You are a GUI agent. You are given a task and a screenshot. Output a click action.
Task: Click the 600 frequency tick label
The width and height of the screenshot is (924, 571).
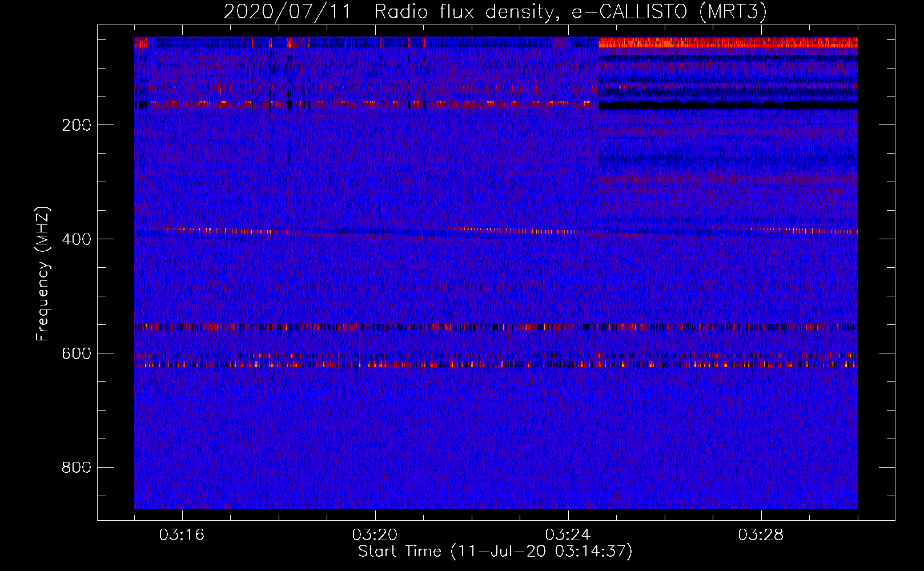[x=77, y=353]
